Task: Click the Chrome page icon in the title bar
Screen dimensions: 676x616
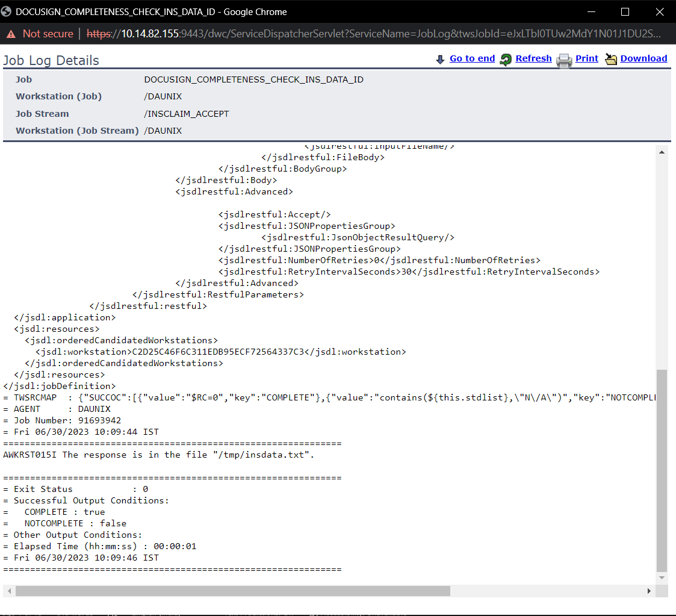Action: tap(8, 11)
